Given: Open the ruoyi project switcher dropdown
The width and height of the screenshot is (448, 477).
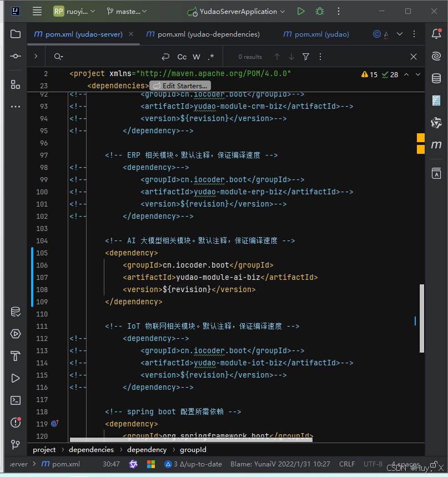Looking at the screenshot, I should click(74, 11).
